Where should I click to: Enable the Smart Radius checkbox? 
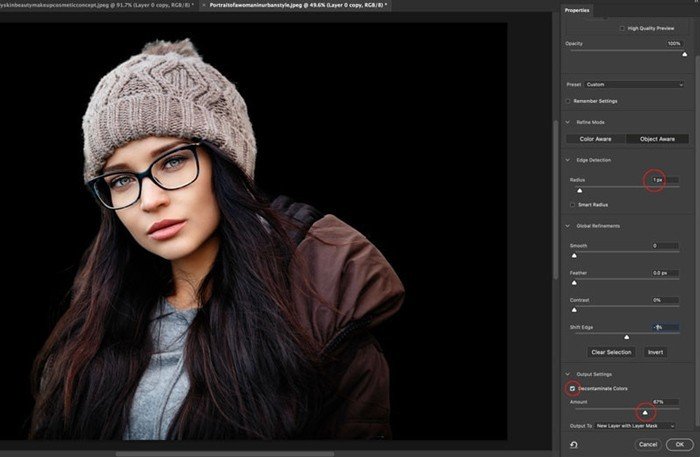pos(573,204)
